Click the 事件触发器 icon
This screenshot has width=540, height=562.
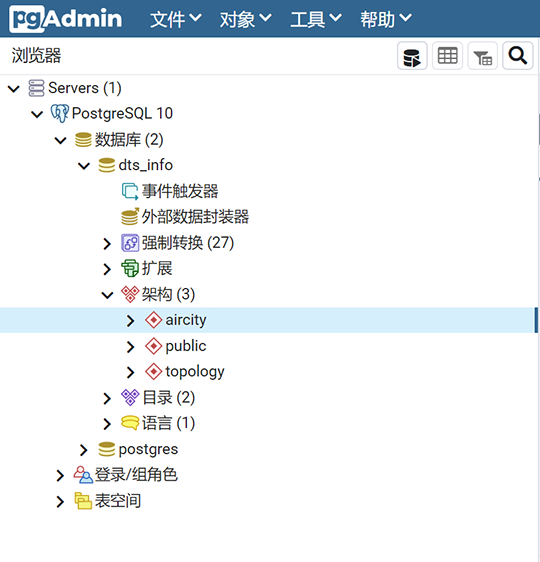click(x=130, y=191)
